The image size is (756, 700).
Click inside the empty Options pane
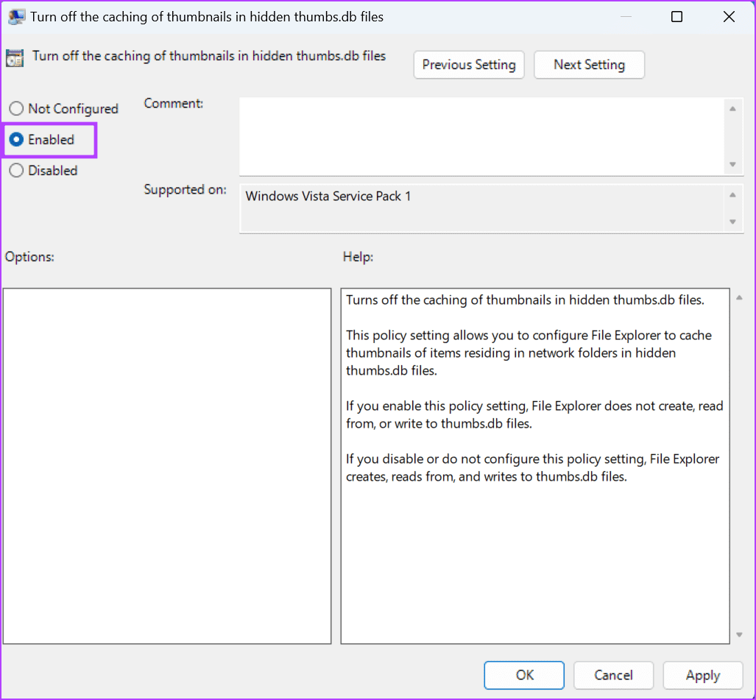point(167,465)
